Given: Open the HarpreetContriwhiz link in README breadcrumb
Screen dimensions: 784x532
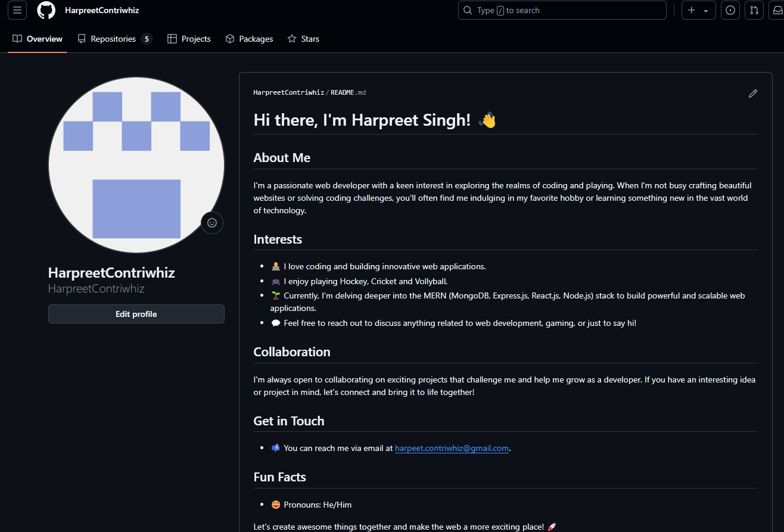Looking at the screenshot, I should pos(289,92).
